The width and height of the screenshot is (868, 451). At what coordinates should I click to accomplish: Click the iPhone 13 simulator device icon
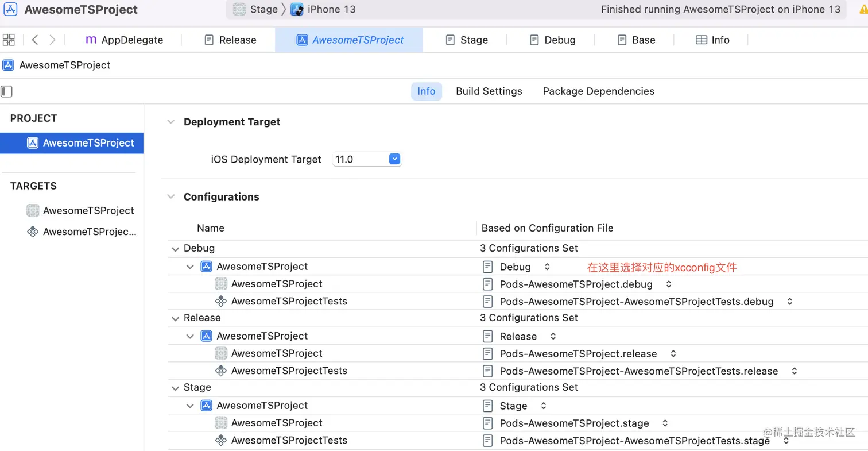(297, 9)
